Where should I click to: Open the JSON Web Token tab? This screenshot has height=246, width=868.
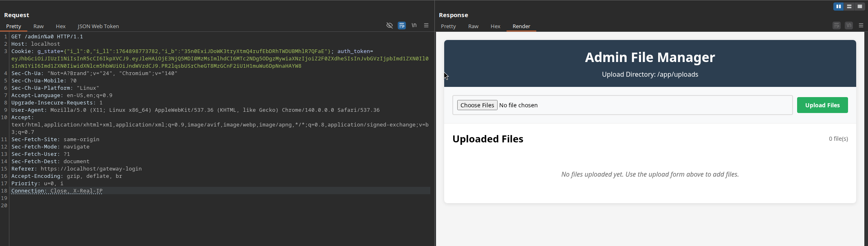click(x=98, y=26)
